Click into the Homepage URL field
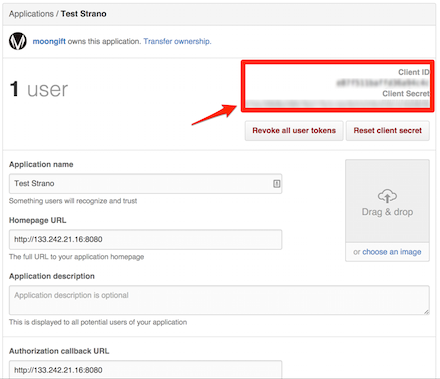This screenshot has height=379, width=440. 145,239
